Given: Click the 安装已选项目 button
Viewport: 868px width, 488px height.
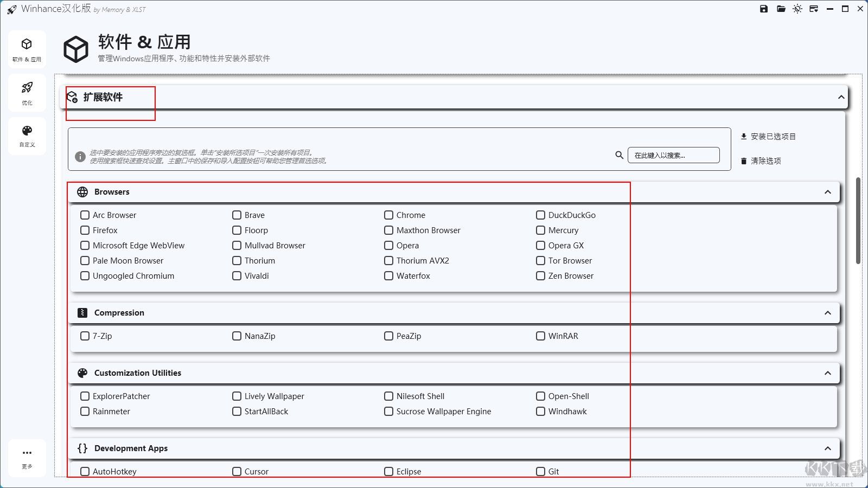Looking at the screenshot, I should [x=768, y=137].
